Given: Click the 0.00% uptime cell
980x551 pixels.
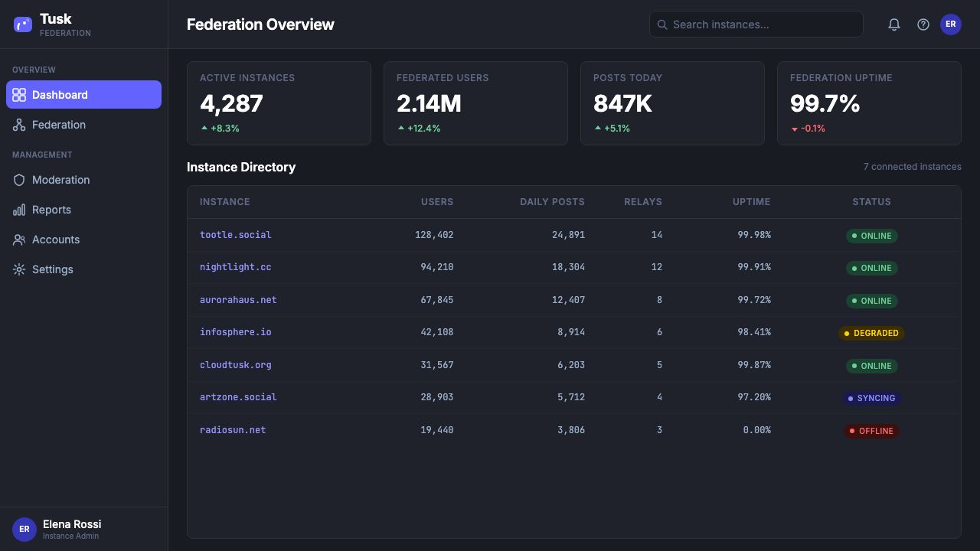Looking at the screenshot, I should [757, 430].
